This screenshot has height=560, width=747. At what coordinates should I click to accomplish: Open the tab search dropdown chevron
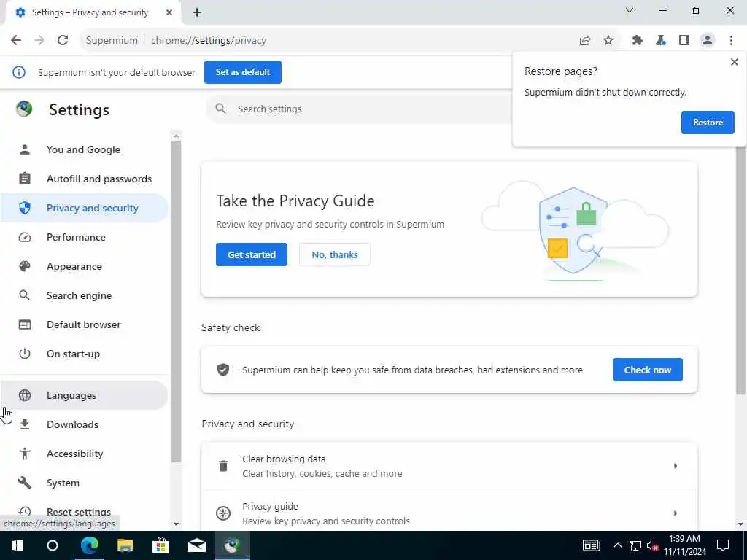pyautogui.click(x=630, y=10)
